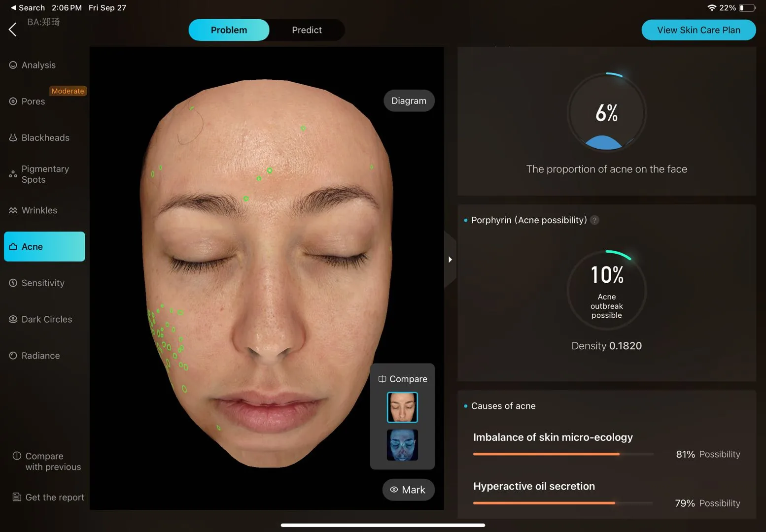766x532 pixels.
Task: Collapse the right panel arrow
Action: point(450,260)
